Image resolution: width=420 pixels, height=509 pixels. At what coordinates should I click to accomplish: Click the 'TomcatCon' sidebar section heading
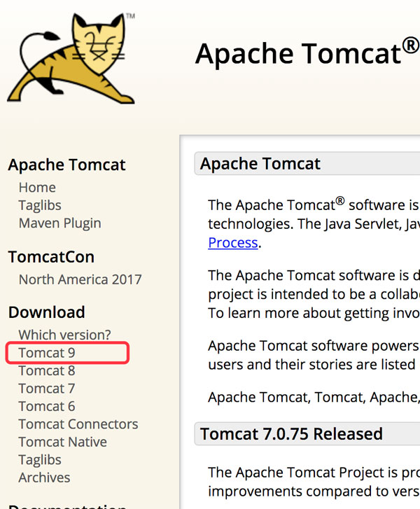pos(51,257)
